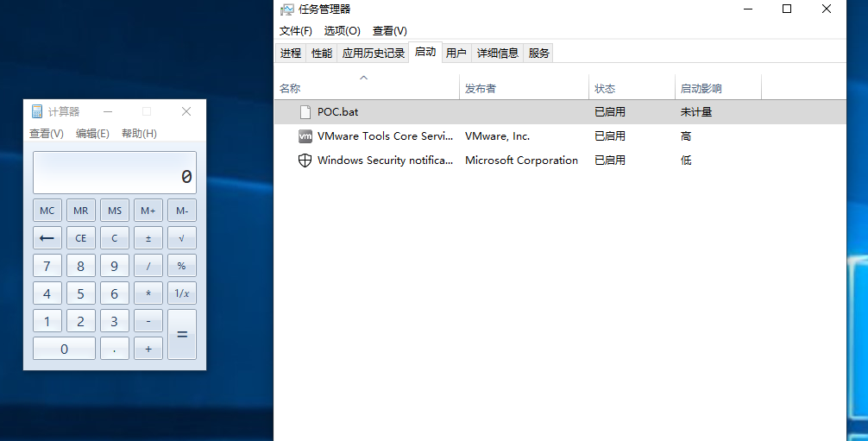Click the % percent button
Viewport: 868px width, 441px height.
182,266
